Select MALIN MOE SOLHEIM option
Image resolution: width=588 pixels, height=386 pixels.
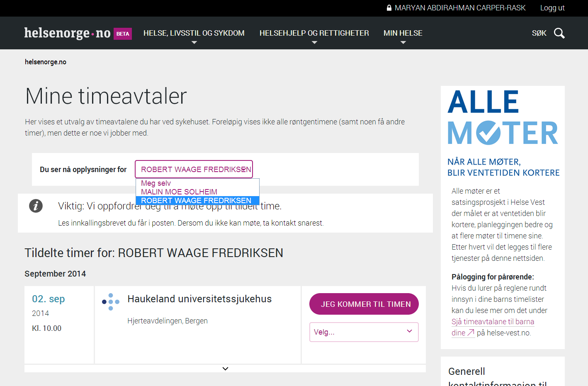point(197,192)
